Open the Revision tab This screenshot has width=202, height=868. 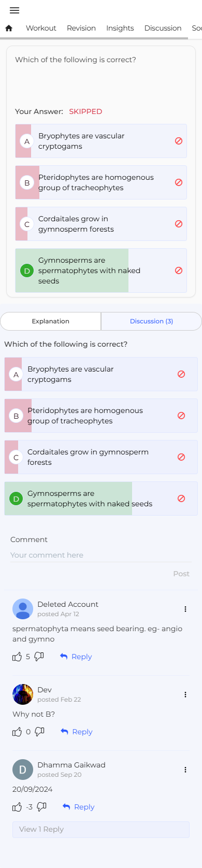coord(81,28)
